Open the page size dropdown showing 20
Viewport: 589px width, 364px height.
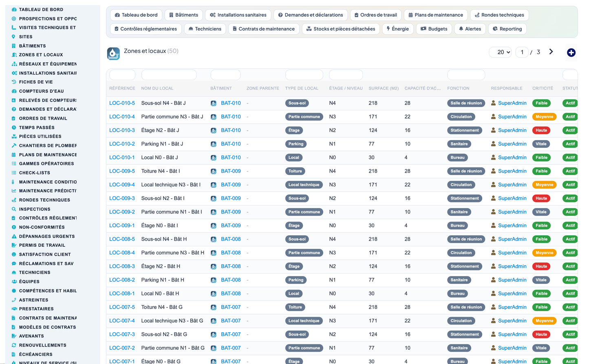pos(500,52)
